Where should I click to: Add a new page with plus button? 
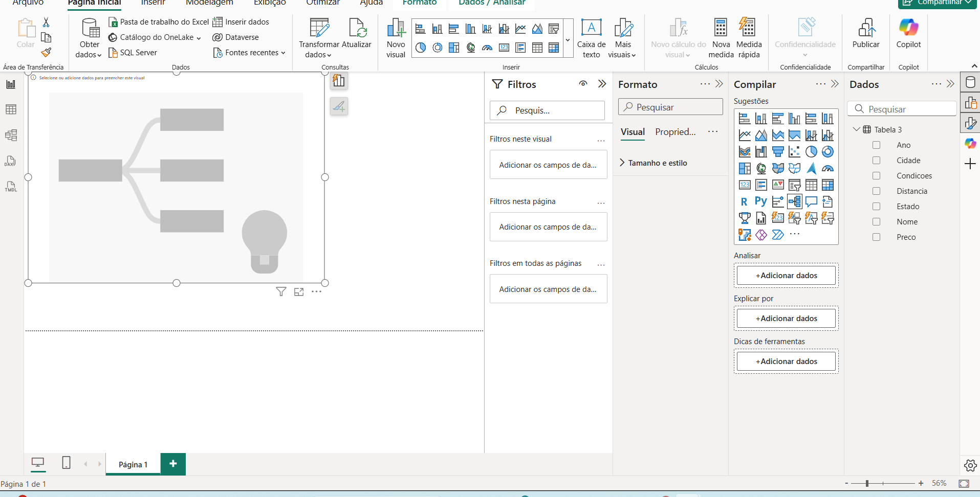pos(173,464)
